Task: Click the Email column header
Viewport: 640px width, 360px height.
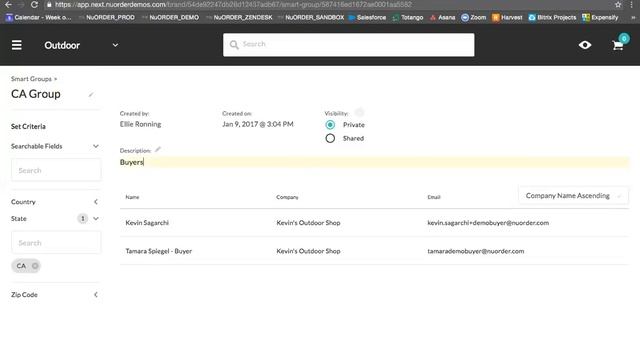Action: (x=433, y=197)
